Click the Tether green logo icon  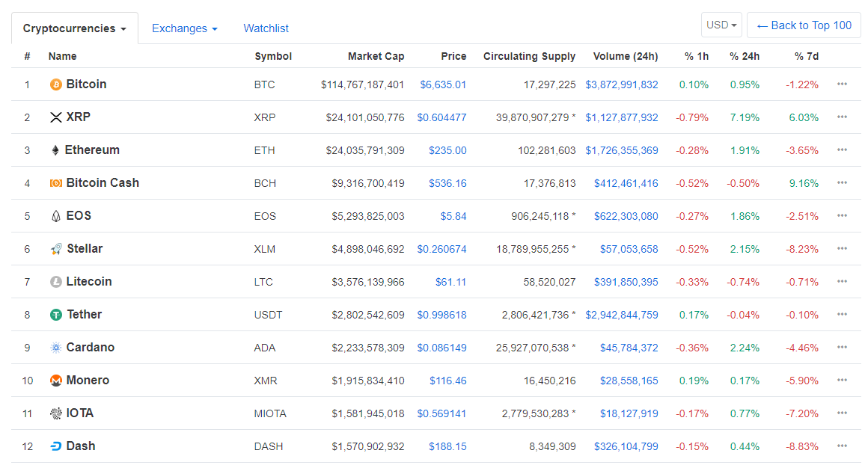tap(55, 315)
